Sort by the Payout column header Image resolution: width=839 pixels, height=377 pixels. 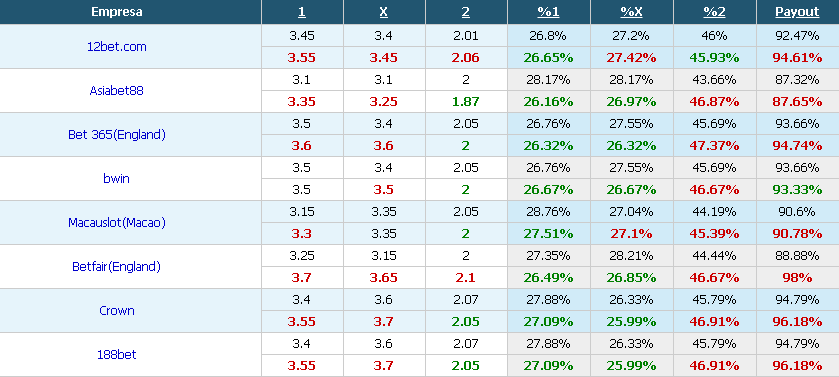797,12
